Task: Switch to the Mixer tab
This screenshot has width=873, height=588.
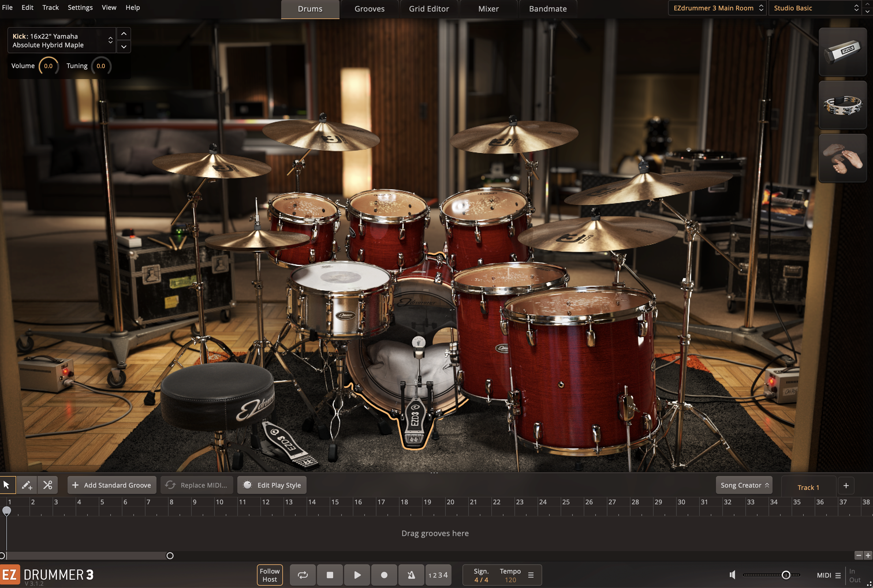Action: (x=488, y=9)
